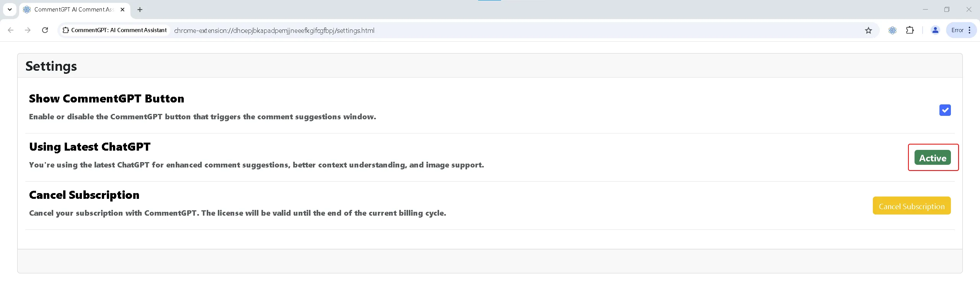Select the 'You're using the latest ChatGPT' description
The height and width of the screenshot is (286, 980).
(256, 165)
